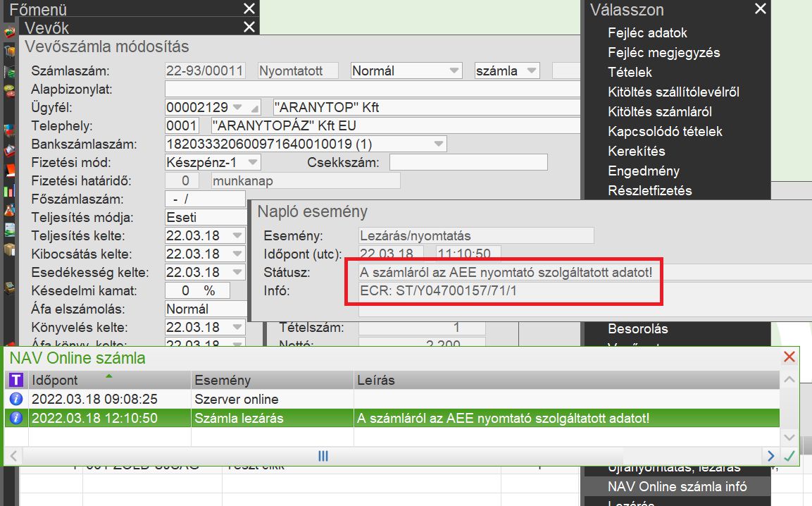Click the Áfa elszámolás Normál field

[206, 309]
